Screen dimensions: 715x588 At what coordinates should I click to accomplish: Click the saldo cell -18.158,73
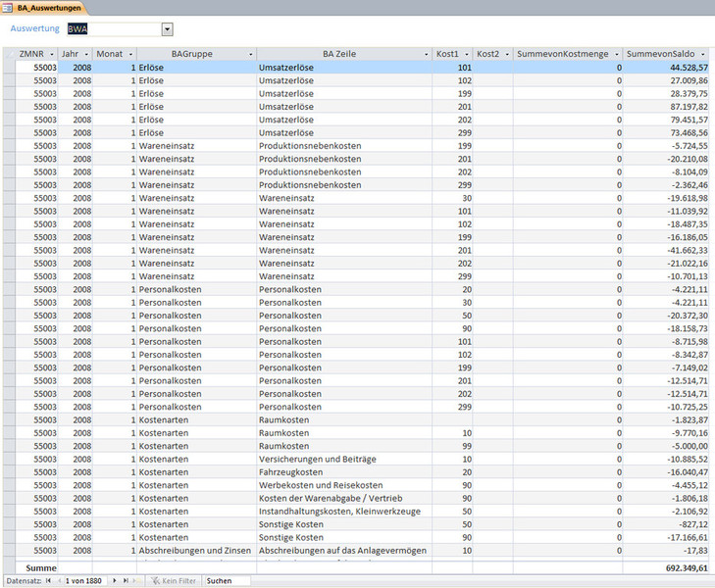666,328
